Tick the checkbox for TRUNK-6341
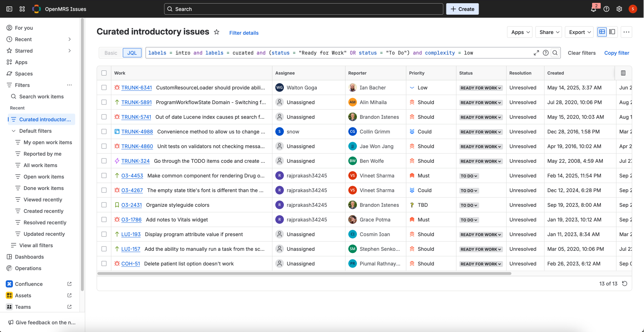Screen dimensions: 644x332 point(104,88)
